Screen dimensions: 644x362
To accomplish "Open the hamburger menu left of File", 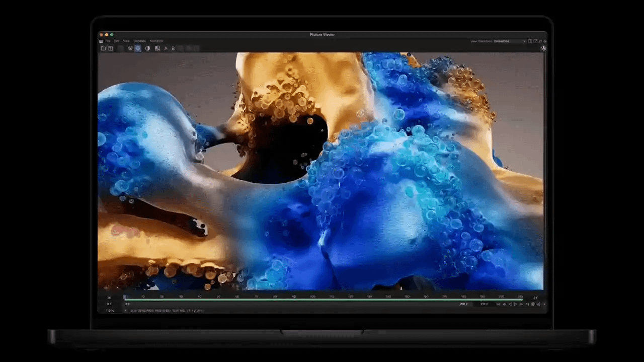I will pos(101,41).
